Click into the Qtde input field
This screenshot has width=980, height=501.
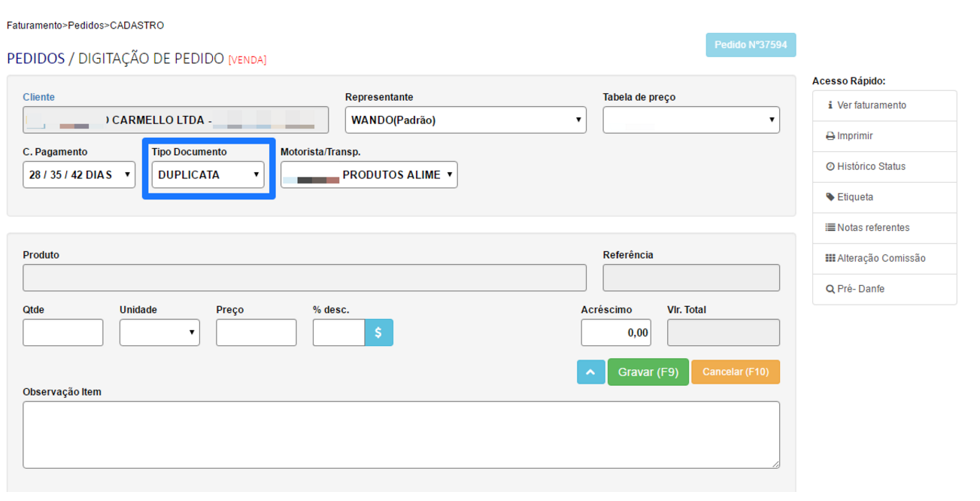(63, 332)
